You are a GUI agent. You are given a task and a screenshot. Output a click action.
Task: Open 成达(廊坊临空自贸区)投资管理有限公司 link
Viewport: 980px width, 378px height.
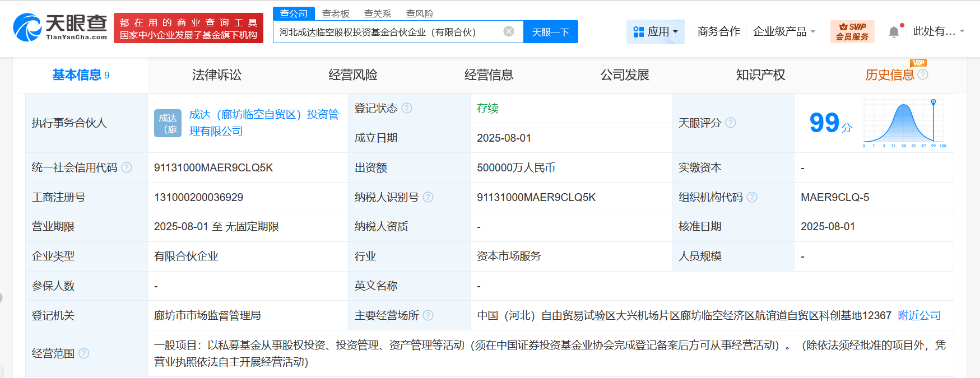264,123
